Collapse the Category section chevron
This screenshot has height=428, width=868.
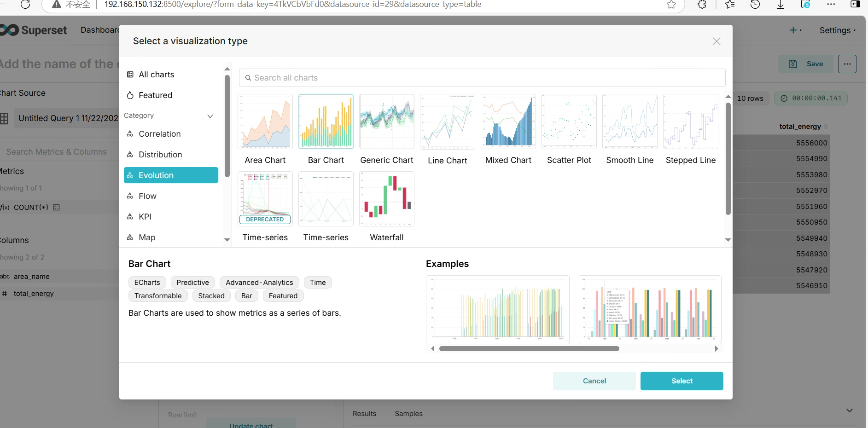[210, 116]
